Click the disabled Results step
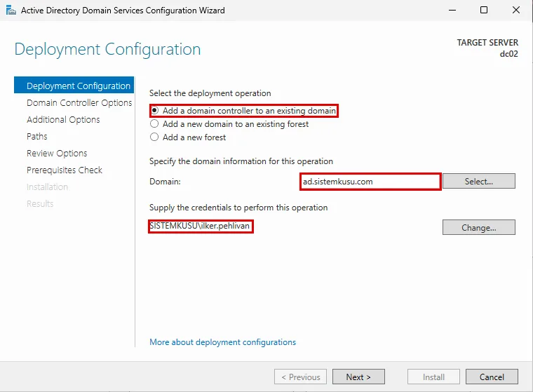Viewport: 533px width, 392px height. pyautogui.click(x=40, y=203)
